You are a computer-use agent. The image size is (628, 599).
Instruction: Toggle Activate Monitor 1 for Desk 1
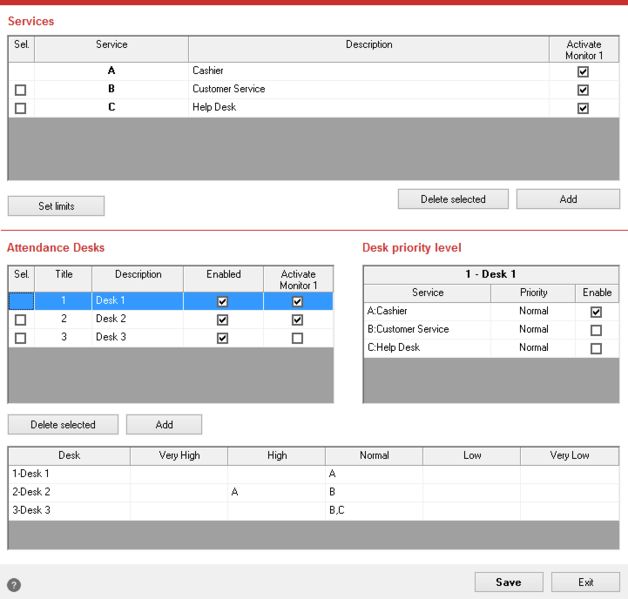[297, 301]
